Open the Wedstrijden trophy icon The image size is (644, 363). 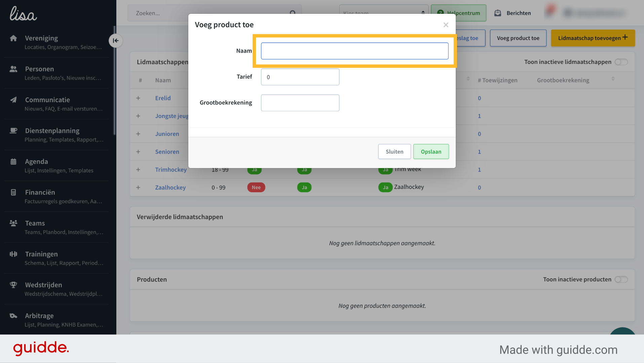[13, 285]
